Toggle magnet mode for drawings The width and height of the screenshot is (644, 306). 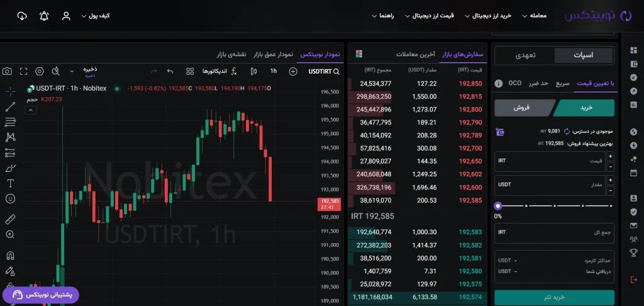click(x=10, y=256)
